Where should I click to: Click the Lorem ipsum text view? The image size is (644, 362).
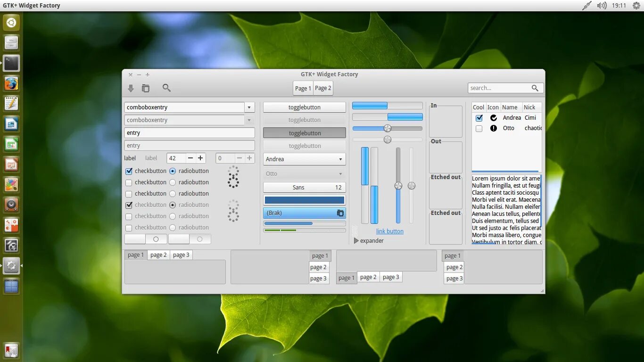coord(506,210)
